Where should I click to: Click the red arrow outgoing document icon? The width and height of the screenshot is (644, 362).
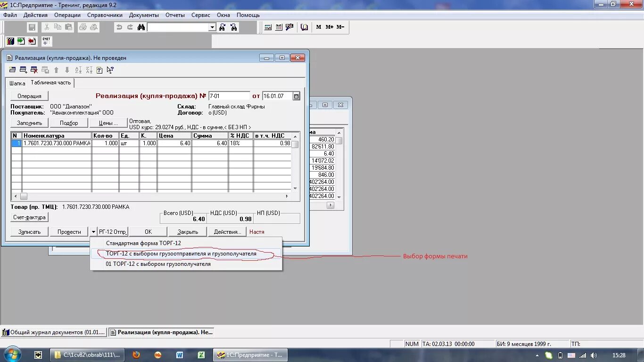pos(32,41)
